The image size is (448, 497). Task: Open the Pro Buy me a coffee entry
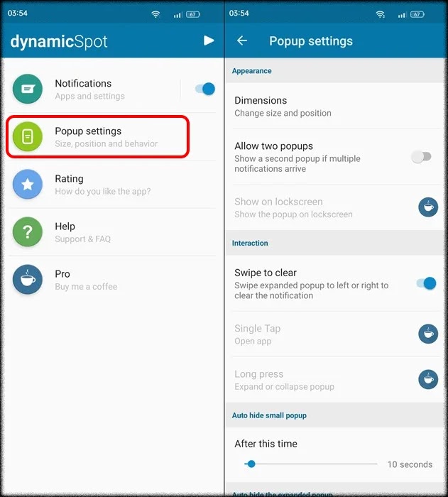[111, 279]
